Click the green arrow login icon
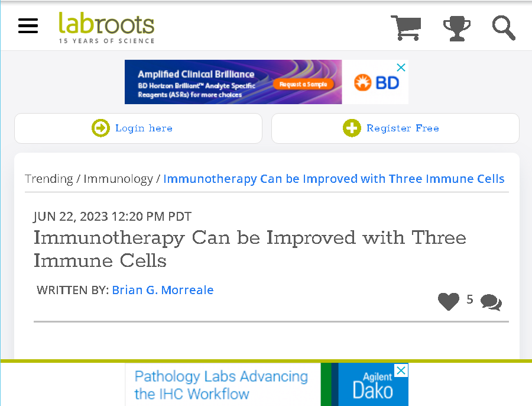 pyautogui.click(x=100, y=128)
